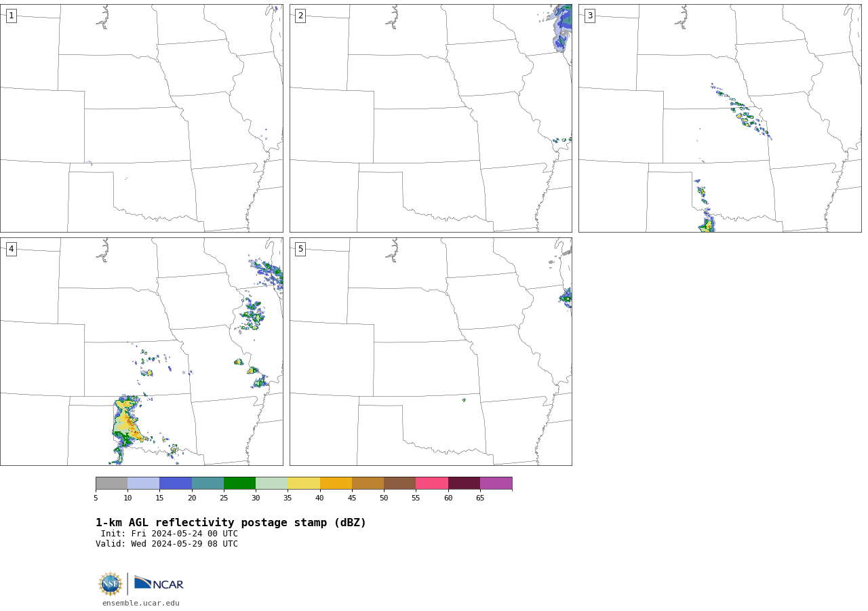868x611 pixels.
Task: Click the brown 50-55 dBZ swatch
Action: pos(399,483)
